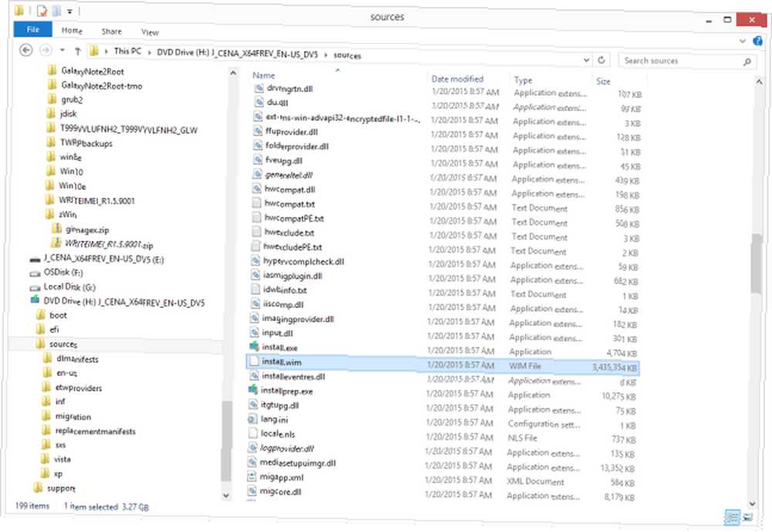772x532 pixels.
Task: Select the installprep.exe icon
Action: click(253, 390)
